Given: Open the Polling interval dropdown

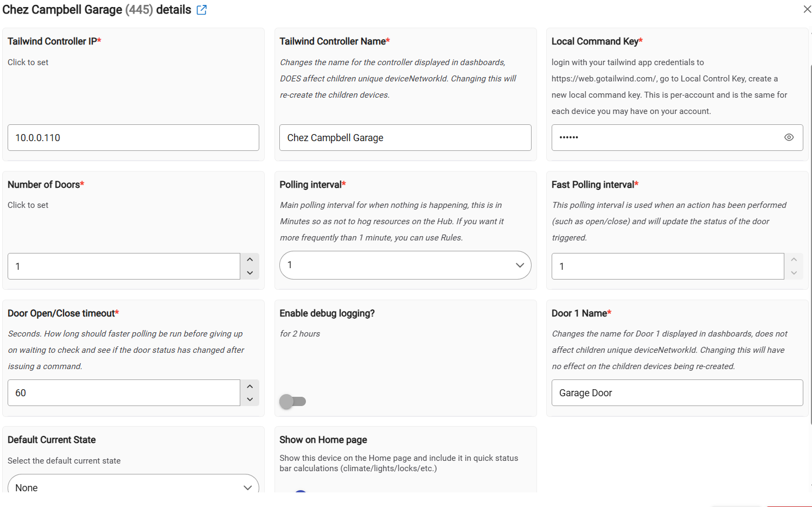Looking at the screenshot, I should 405,265.
